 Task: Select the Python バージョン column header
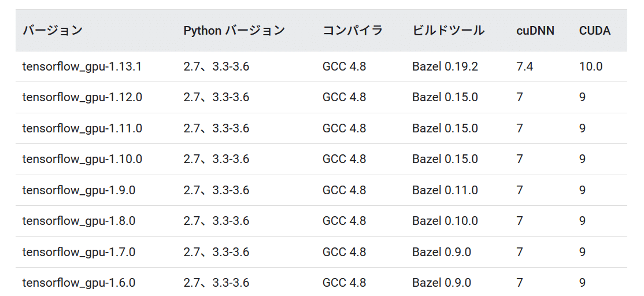[234, 31]
